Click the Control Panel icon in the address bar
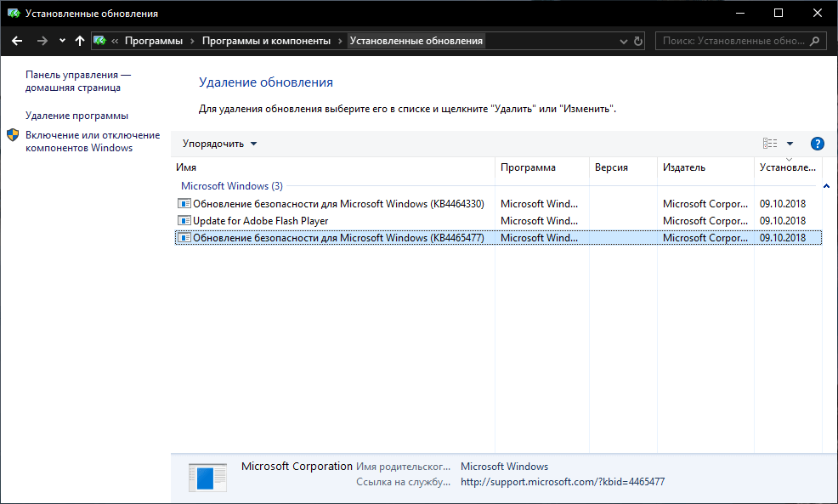Viewport: 838px width, 504px height. [x=99, y=40]
